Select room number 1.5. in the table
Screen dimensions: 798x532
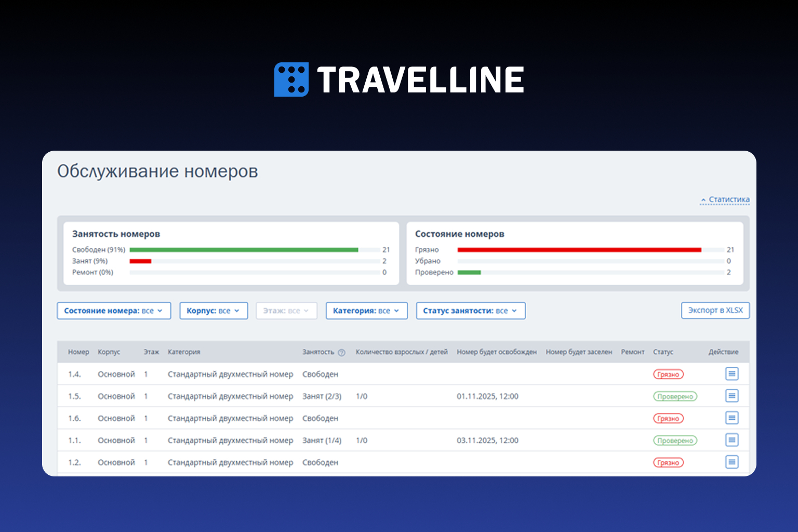tap(74, 396)
